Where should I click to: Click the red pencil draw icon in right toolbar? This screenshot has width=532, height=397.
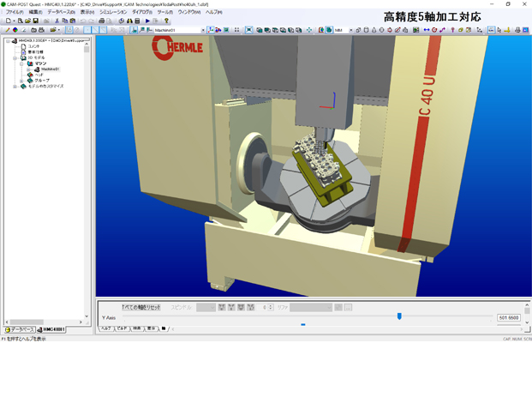point(398,30)
